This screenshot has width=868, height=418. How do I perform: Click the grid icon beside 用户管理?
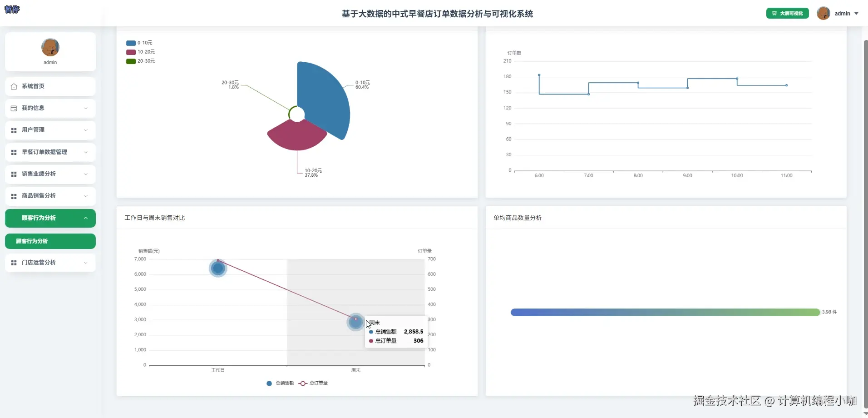click(14, 130)
